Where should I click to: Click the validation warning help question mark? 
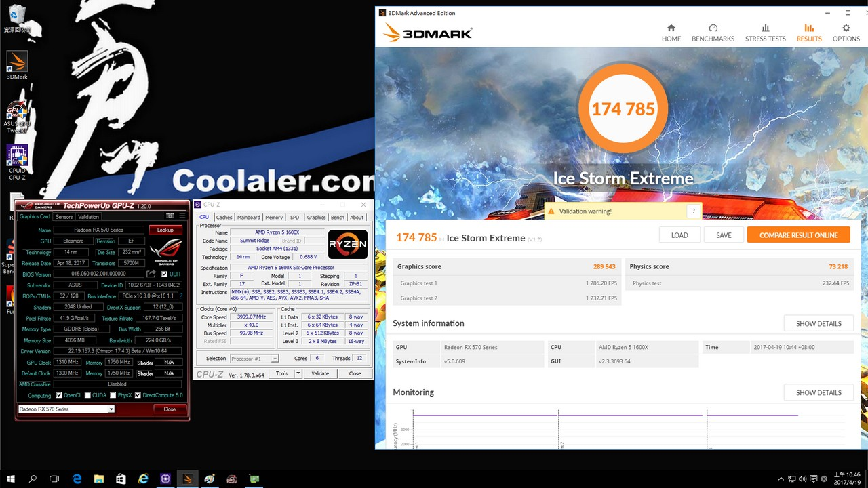[x=693, y=211]
